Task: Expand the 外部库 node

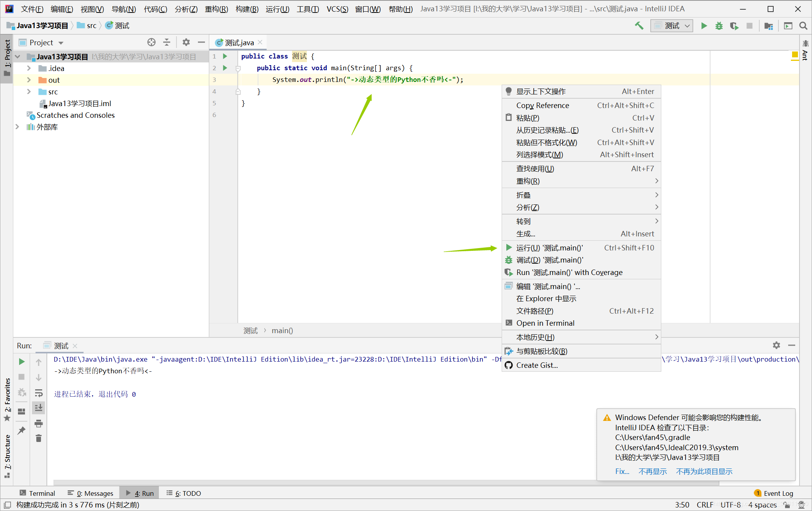Action: pos(17,127)
